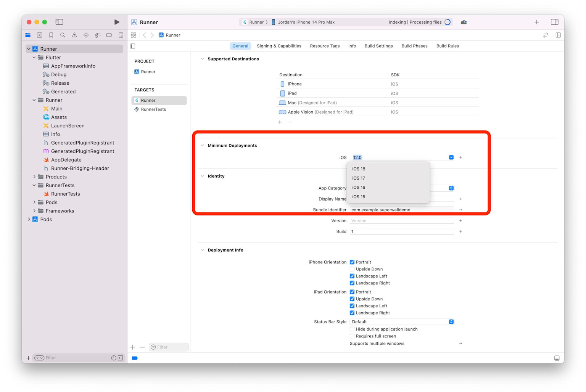Enable Requires full screen checkbox
This screenshot has height=392, width=586.
click(x=352, y=336)
